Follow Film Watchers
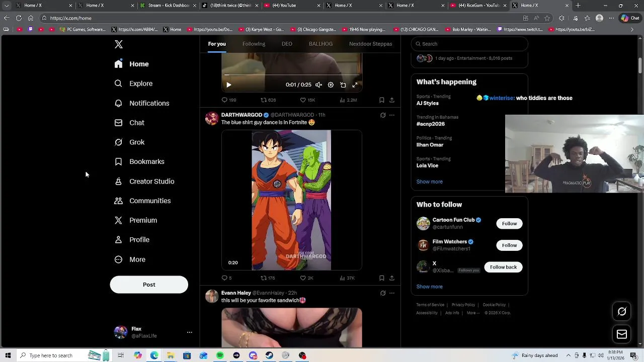 pyautogui.click(x=509, y=245)
